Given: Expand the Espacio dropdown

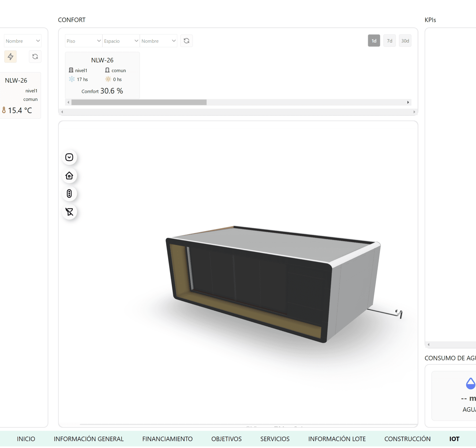Looking at the screenshot, I should click(121, 41).
